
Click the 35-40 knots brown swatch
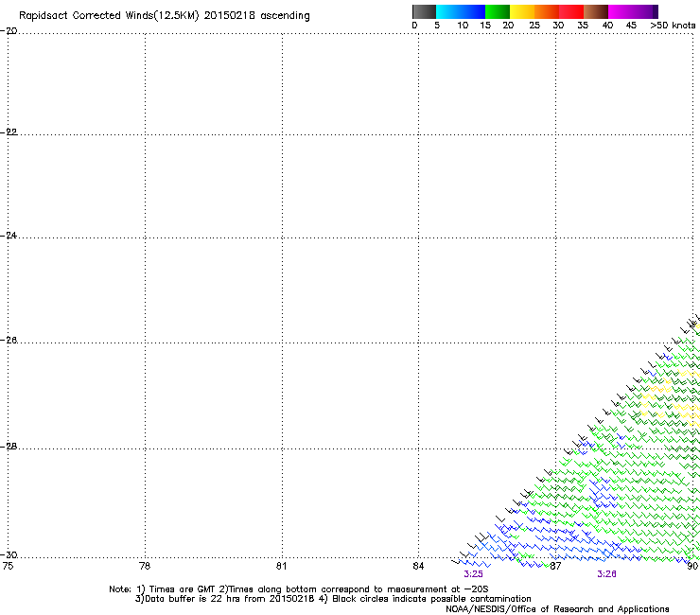click(x=596, y=11)
